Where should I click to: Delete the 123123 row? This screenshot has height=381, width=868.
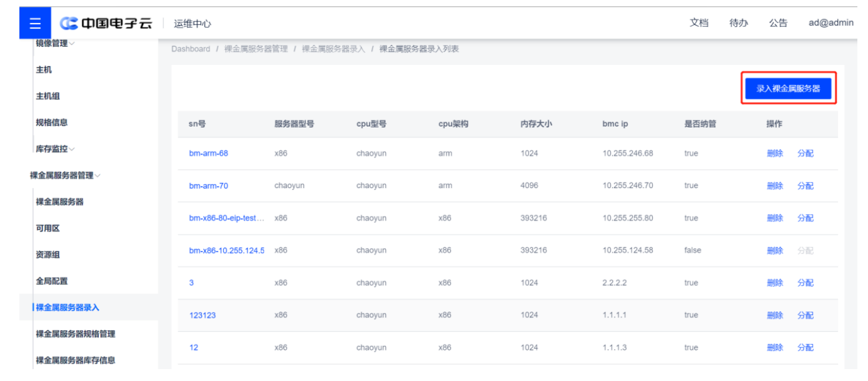775,315
